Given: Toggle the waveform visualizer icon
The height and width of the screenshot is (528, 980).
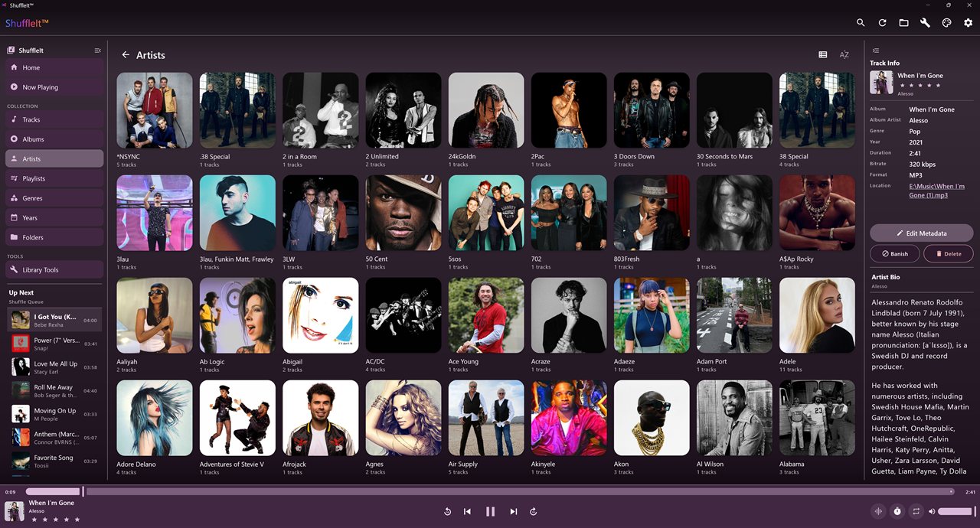Looking at the screenshot, I should pos(878,511).
